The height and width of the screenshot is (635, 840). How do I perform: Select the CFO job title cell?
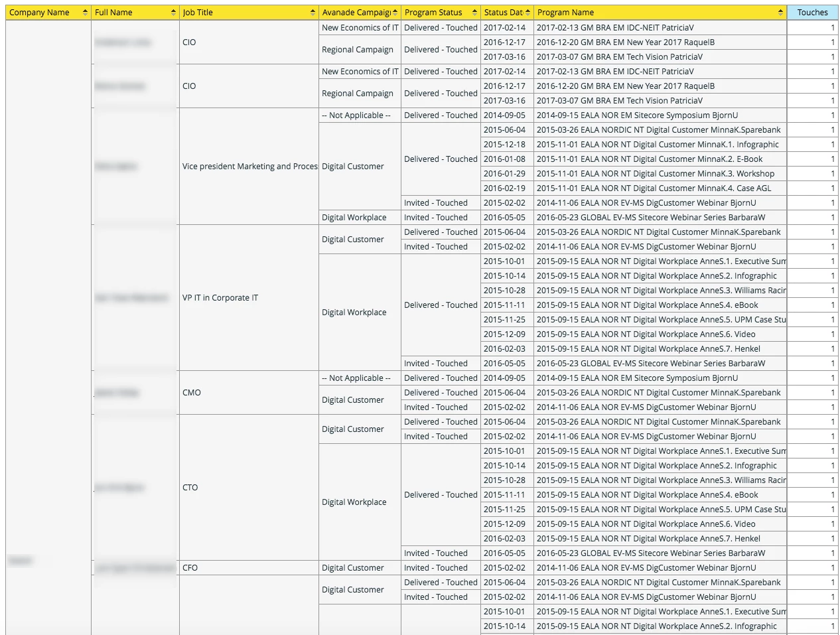(249, 568)
